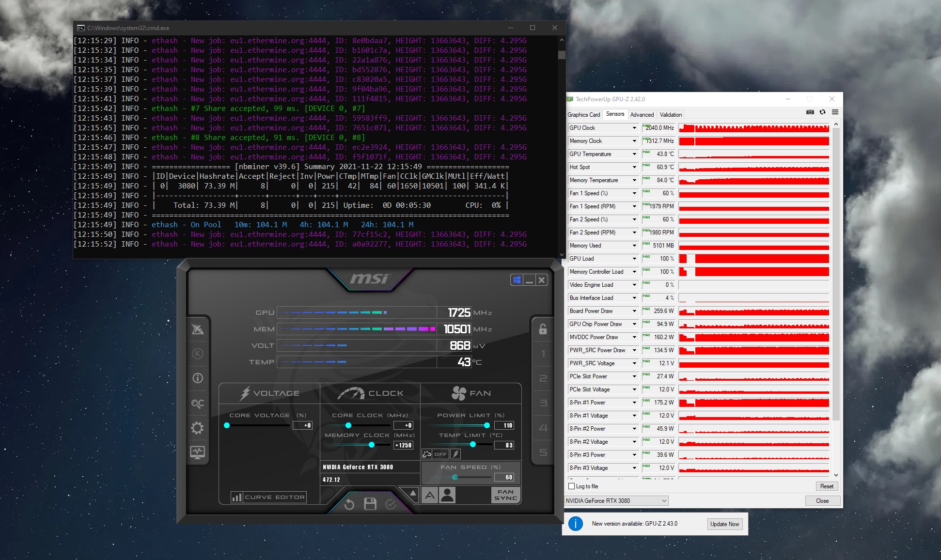Open the Curve Editor in Afterburner
Image resolution: width=941 pixels, height=560 pixels.
[269, 497]
